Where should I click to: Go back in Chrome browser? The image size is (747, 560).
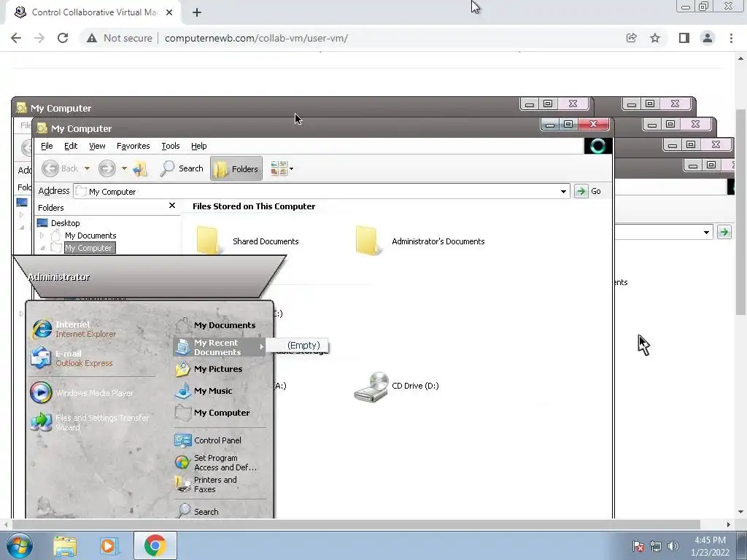[16, 38]
